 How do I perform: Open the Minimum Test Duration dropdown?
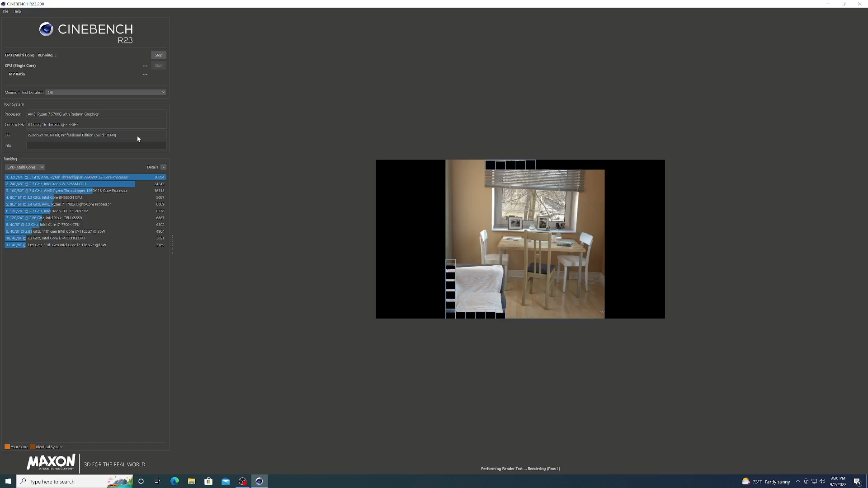[106, 92]
